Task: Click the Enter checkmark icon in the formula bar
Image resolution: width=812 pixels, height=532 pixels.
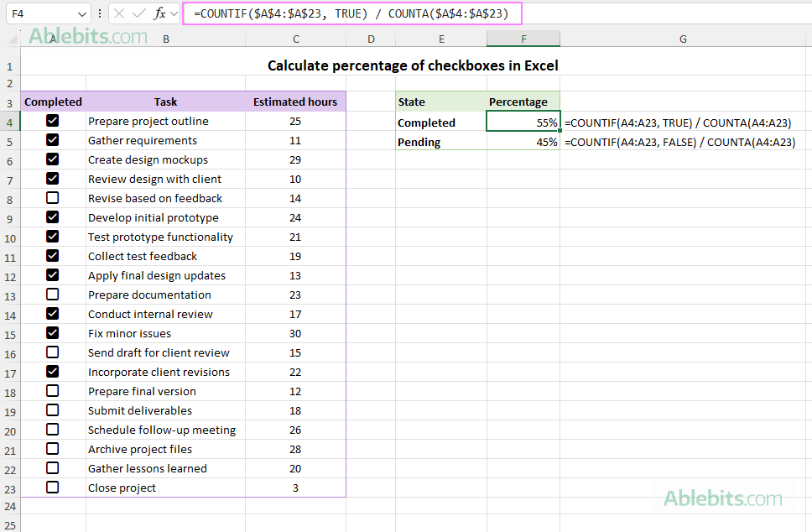Action: pos(138,13)
